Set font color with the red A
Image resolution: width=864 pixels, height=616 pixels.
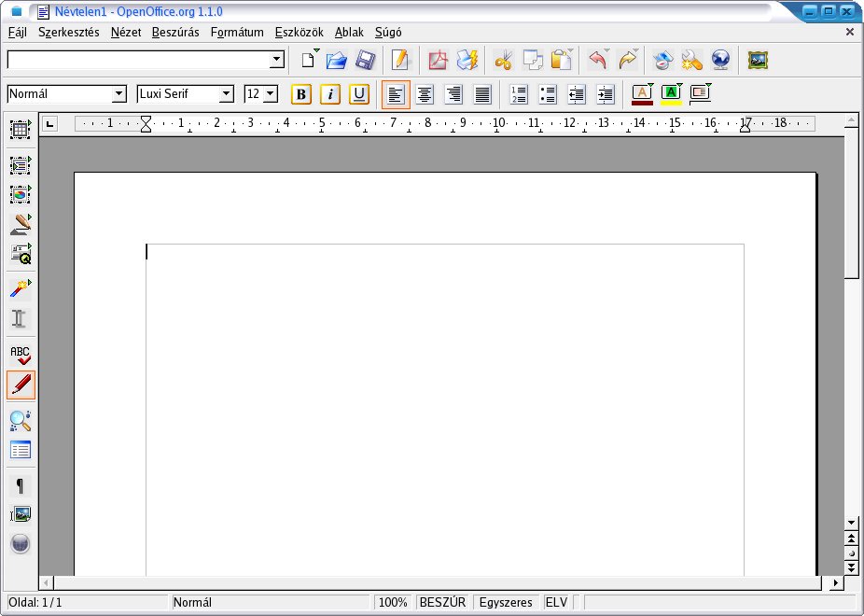pyautogui.click(x=643, y=94)
